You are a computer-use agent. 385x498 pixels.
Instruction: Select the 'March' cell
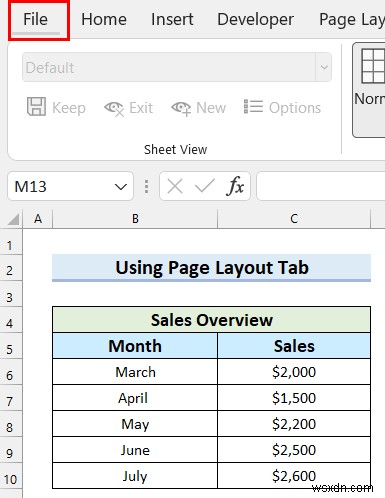coord(135,372)
